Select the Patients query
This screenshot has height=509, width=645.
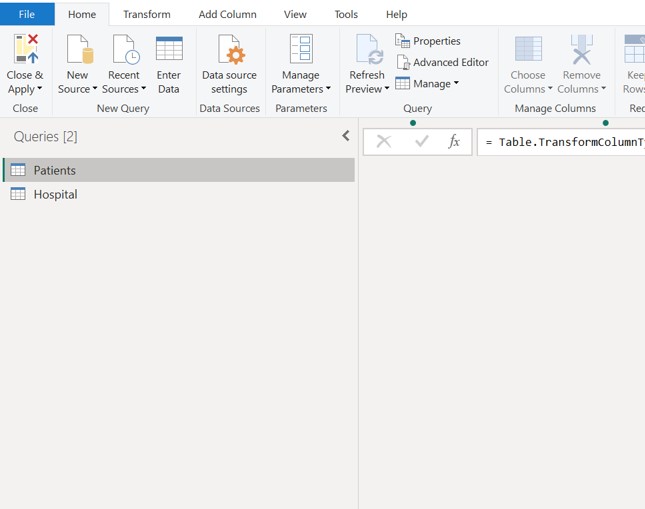tap(55, 170)
